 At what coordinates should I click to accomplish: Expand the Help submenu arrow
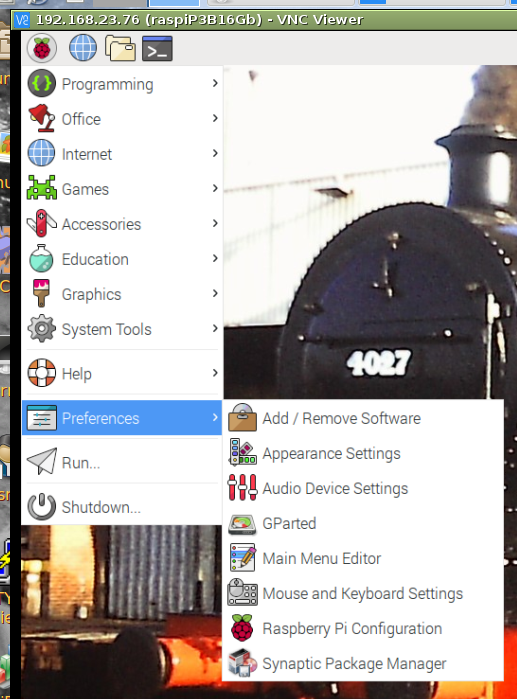(215, 373)
